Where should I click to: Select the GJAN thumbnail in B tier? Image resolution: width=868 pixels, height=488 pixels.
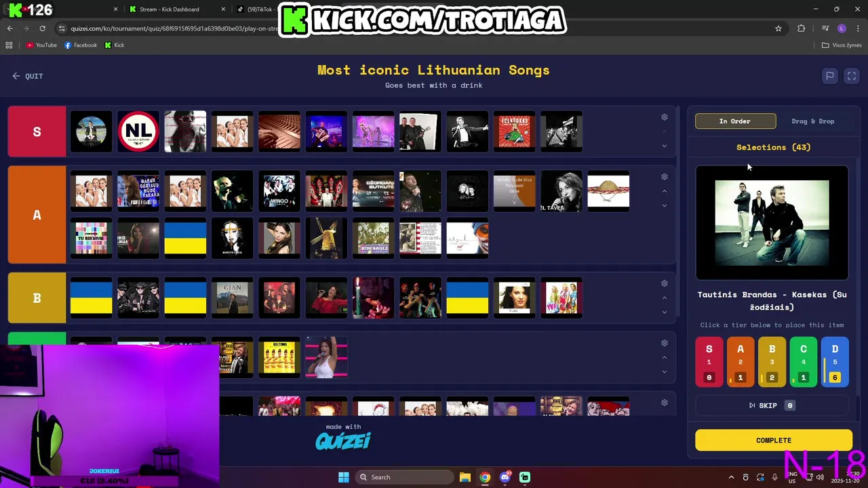(232, 298)
